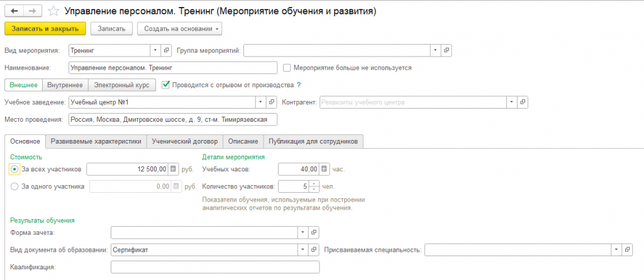Expand the Группа мероприятий dropdown
Image resolution: width=644 pixels, height=280 pixels.
(435, 50)
